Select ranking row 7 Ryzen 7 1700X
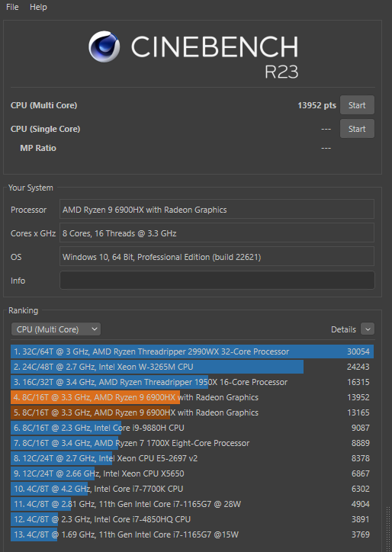 (x=192, y=443)
